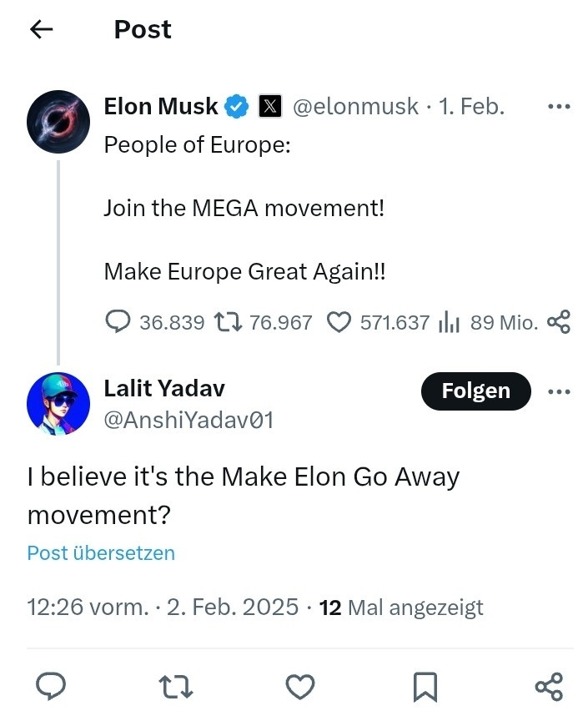Click the X affiliation badge icon
This screenshot has width=588, height=721.
click(x=269, y=107)
